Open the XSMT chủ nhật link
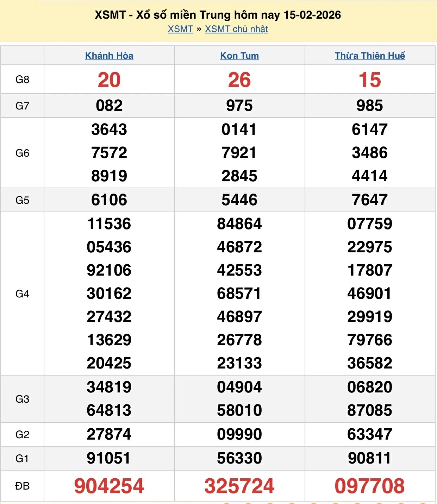Image resolution: width=437 pixels, height=504 pixels. 236,29
